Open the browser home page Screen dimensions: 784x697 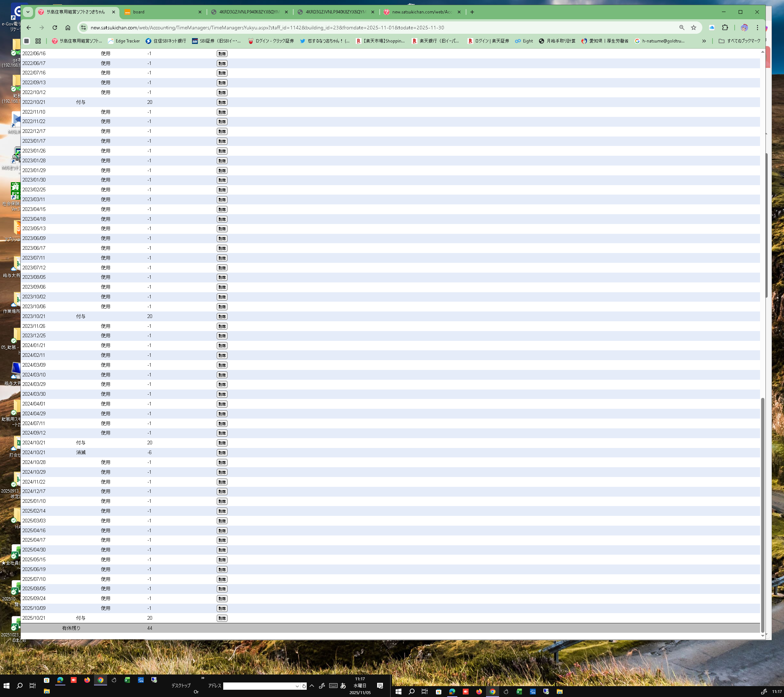pyautogui.click(x=68, y=28)
